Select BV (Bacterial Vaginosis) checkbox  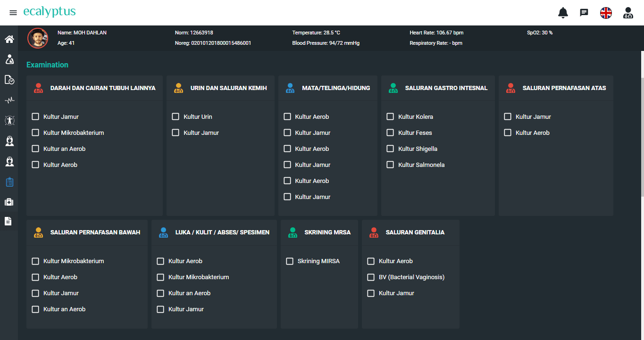[x=371, y=277]
